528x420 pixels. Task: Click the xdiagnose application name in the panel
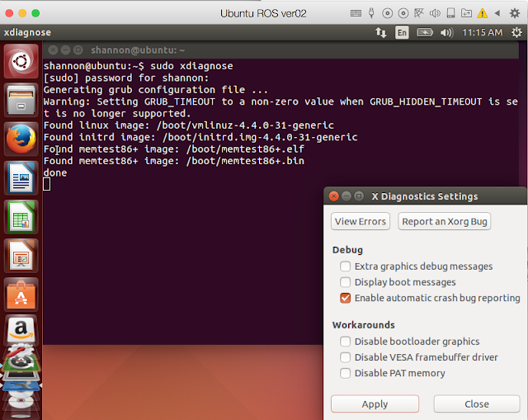pos(27,32)
